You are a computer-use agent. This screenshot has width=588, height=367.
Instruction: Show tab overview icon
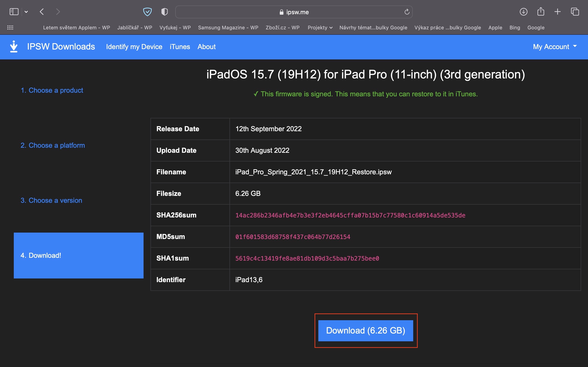(x=575, y=12)
